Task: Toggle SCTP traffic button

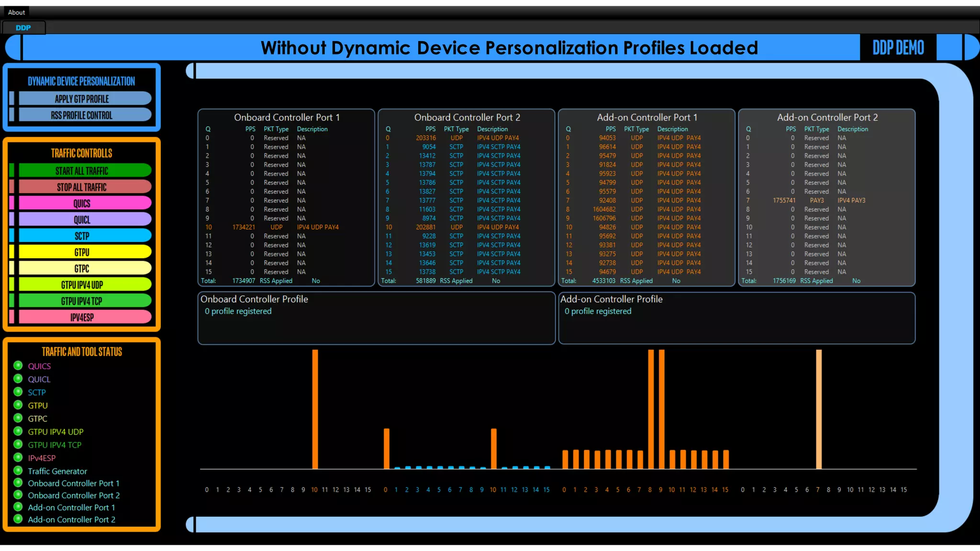Action: tap(85, 236)
